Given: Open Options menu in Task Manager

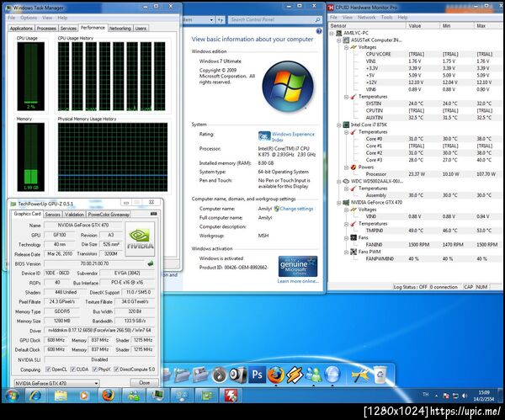Looking at the screenshot, I should click(x=29, y=18).
